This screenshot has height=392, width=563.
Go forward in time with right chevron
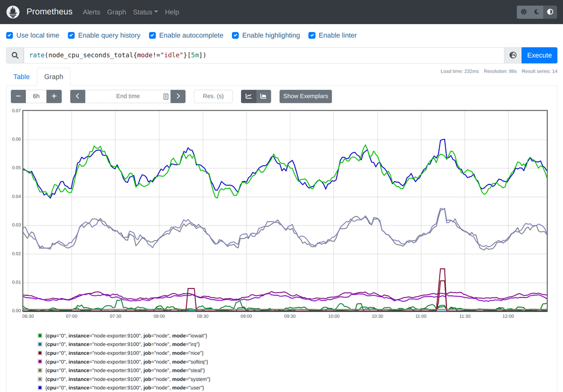point(178,96)
